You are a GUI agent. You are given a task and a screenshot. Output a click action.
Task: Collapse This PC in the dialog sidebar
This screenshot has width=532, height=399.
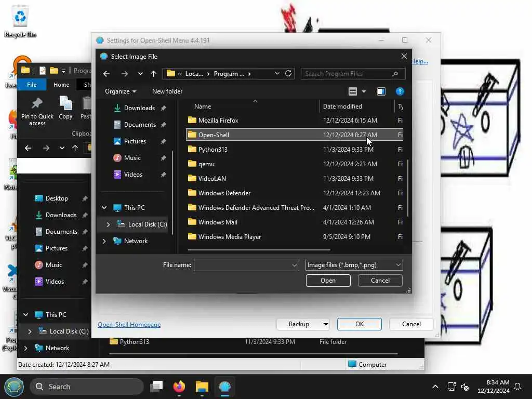pos(104,208)
